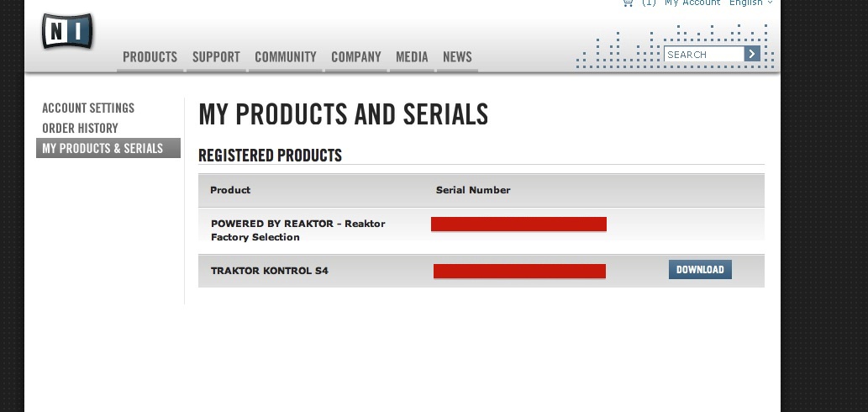The image size is (868, 412).
Task: Open the SUPPORT menu
Action: [x=216, y=57]
